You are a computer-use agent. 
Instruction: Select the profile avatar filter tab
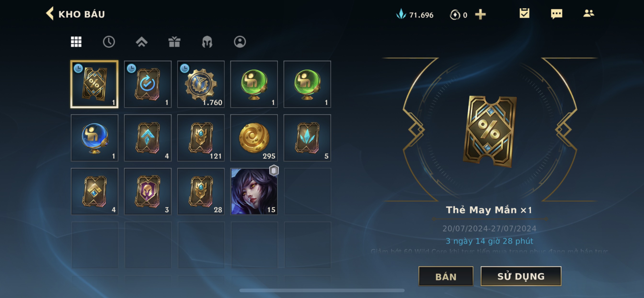tap(240, 42)
